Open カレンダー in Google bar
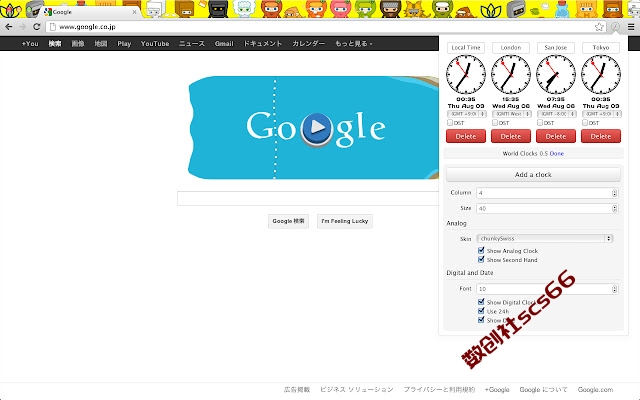640x400 pixels. click(x=309, y=43)
